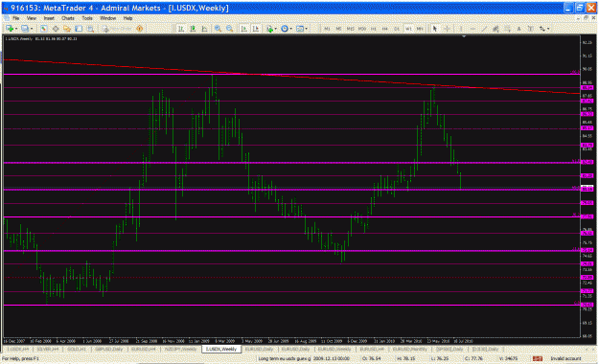Open the Indicators list icon
The width and height of the screenshot is (599, 364).
[x=269, y=29]
